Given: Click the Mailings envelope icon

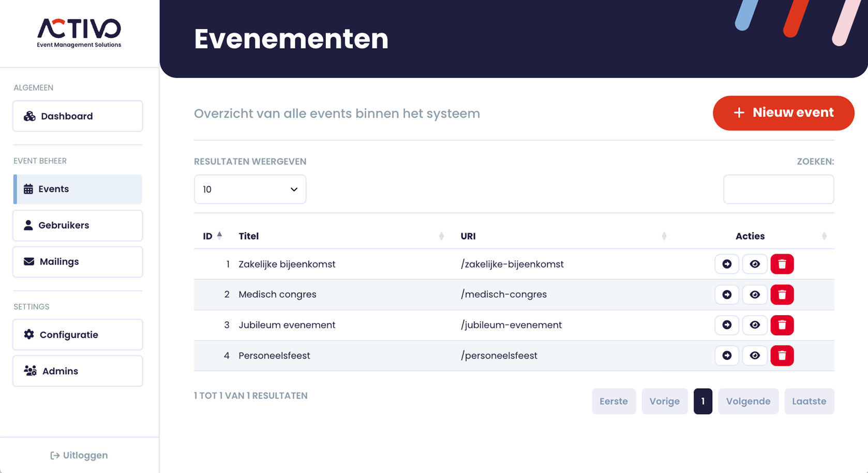Looking at the screenshot, I should [28, 261].
